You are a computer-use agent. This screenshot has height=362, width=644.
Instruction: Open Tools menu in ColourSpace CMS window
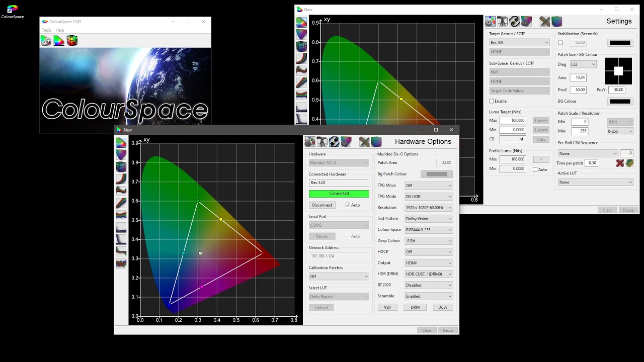[x=46, y=30]
